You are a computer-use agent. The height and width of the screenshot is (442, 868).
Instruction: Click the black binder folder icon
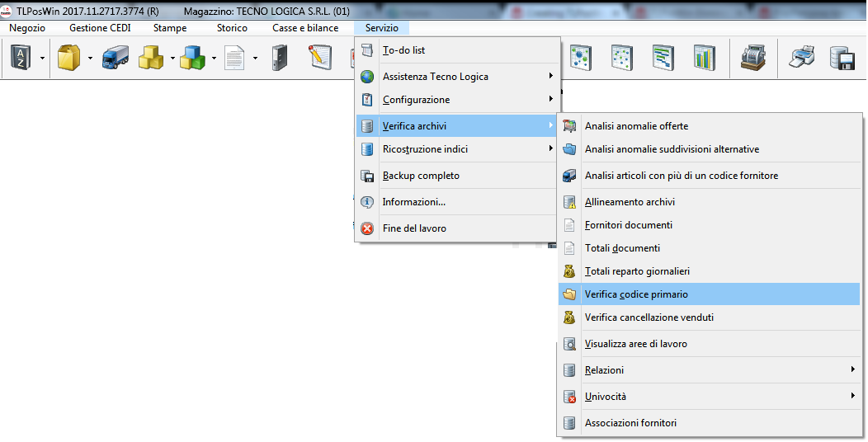pyautogui.click(x=280, y=59)
